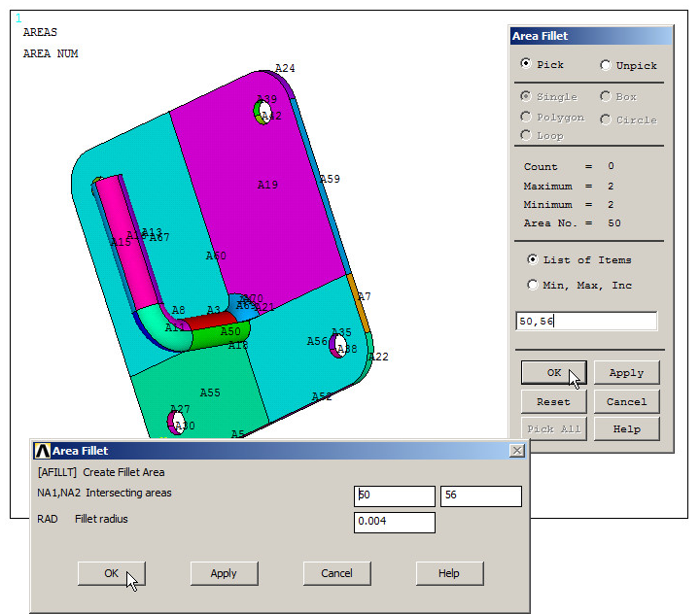Click Reset in the picker panel

pyautogui.click(x=553, y=401)
